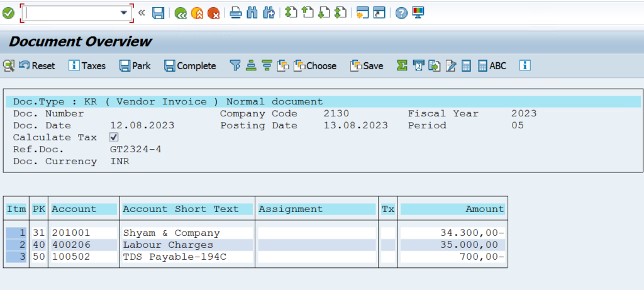Viewport: 644px width, 290px height.
Task: Click the Reset button
Action: click(37, 65)
